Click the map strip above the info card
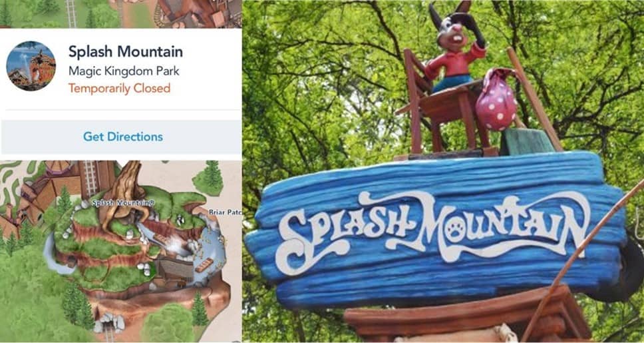 (x=121, y=14)
